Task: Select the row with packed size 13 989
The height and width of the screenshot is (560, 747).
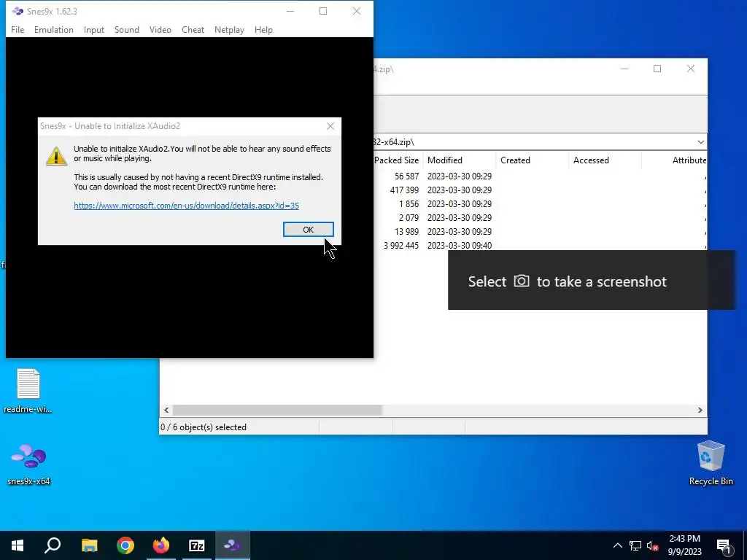Action: (541, 231)
